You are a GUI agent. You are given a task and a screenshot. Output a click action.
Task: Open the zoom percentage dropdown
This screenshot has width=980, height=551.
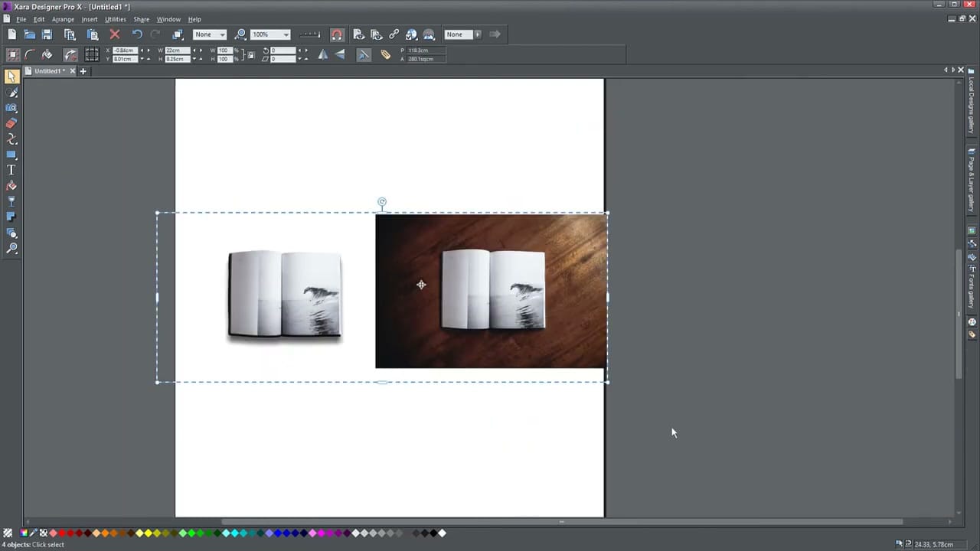point(285,34)
